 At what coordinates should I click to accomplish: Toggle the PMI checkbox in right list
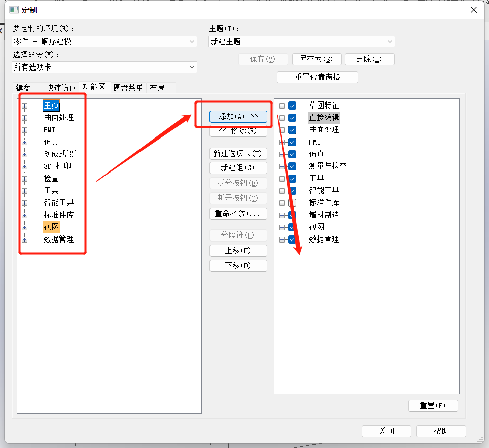click(x=292, y=142)
